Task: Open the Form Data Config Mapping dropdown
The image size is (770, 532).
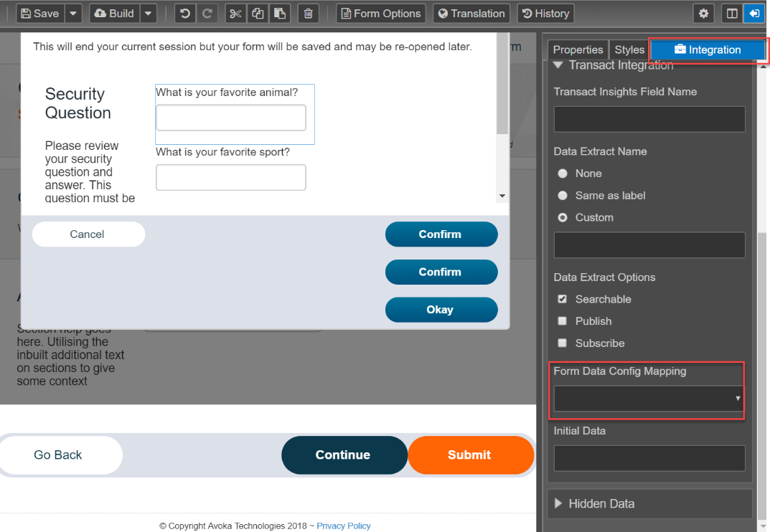Action: [x=649, y=398]
